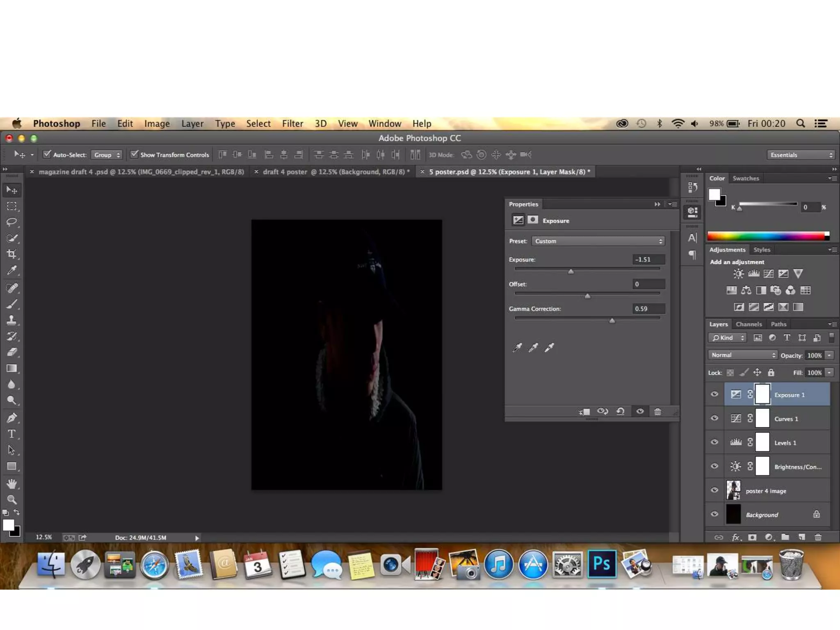The image size is (840, 630).
Task: Delete adjustment using Properties trash icon
Action: 657,411
